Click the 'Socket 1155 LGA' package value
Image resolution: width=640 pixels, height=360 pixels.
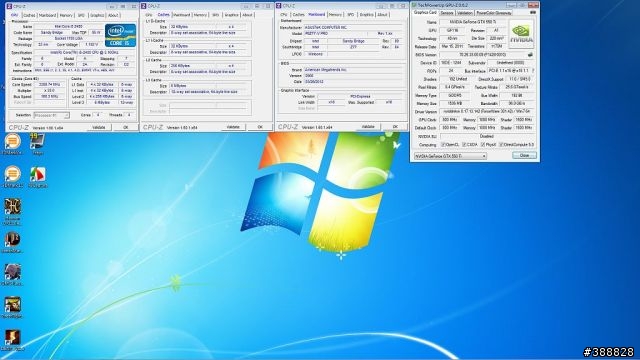[68, 39]
